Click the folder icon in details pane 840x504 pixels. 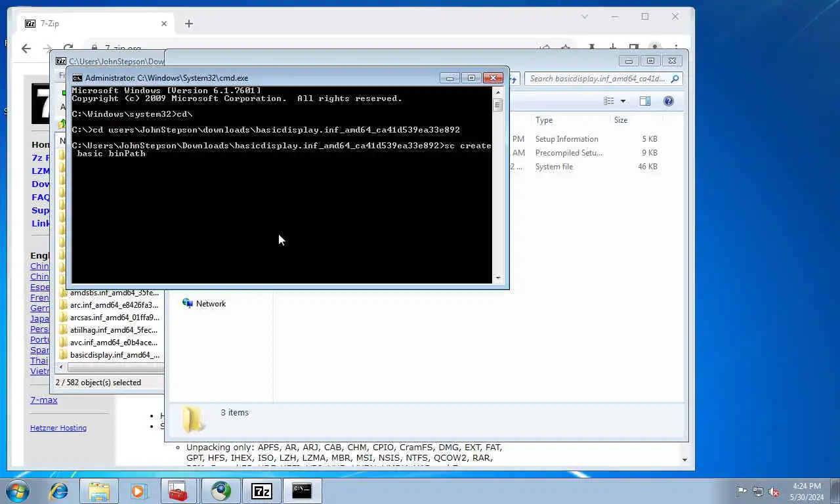(193, 419)
